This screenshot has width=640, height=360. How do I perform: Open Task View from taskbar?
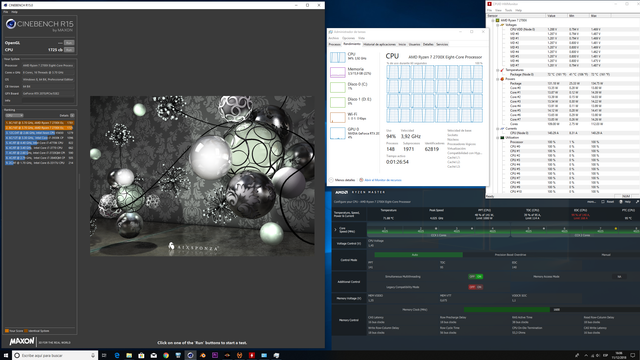(104, 356)
